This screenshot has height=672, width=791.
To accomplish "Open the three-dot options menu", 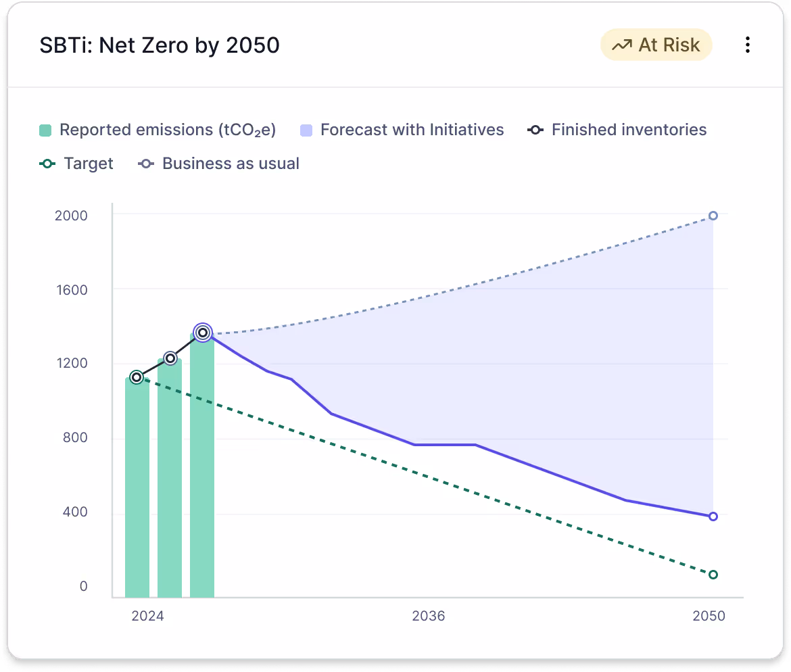I will (747, 45).
